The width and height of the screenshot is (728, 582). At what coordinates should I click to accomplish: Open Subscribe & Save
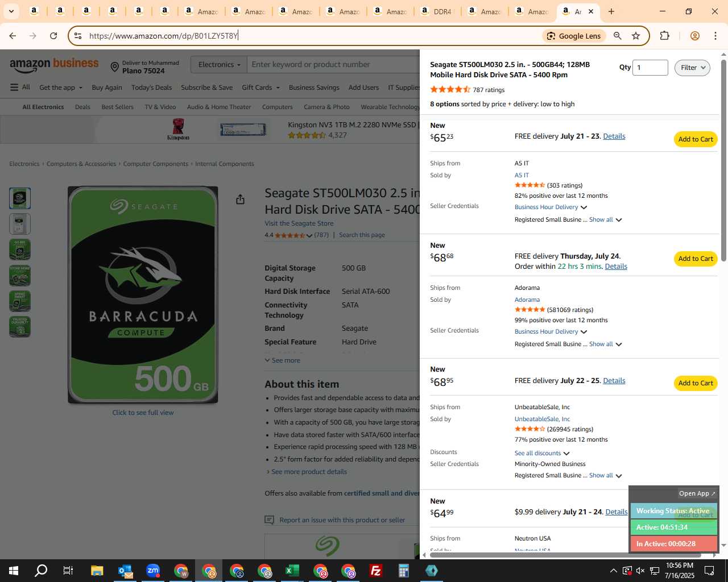click(x=206, y=88)
